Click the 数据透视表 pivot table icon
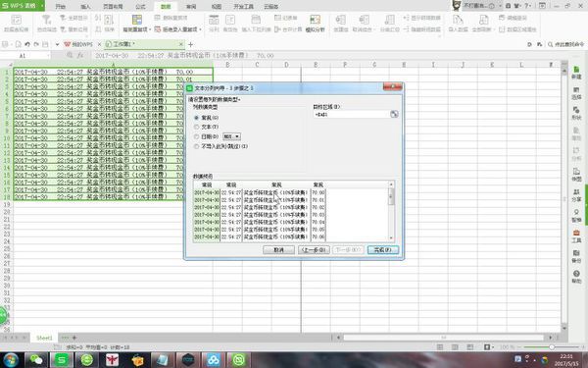The height and width of the screenshot is (368, 588). (x=16, y=24)
